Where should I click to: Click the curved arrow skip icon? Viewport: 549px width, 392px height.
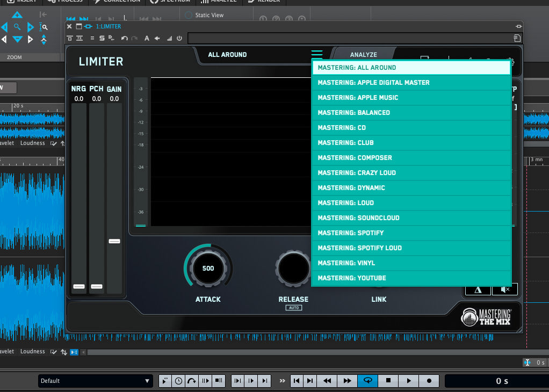click(192, 381)
